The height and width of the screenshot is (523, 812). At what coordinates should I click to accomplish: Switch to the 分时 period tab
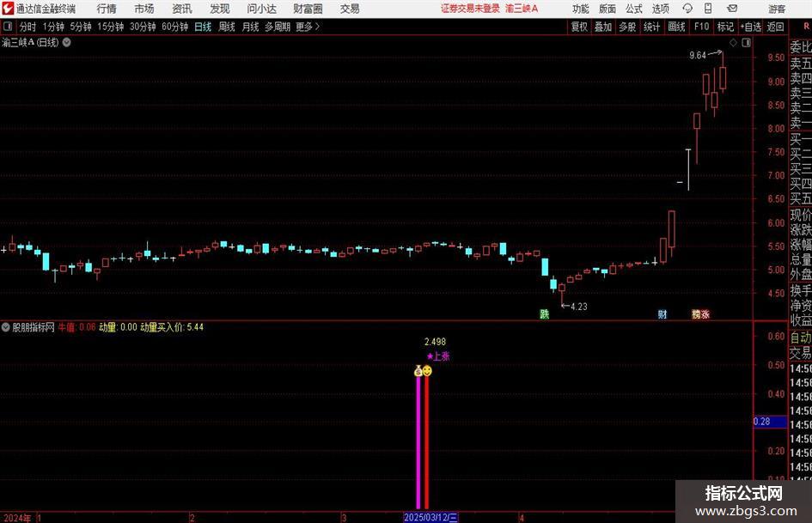tap(27, 27)
